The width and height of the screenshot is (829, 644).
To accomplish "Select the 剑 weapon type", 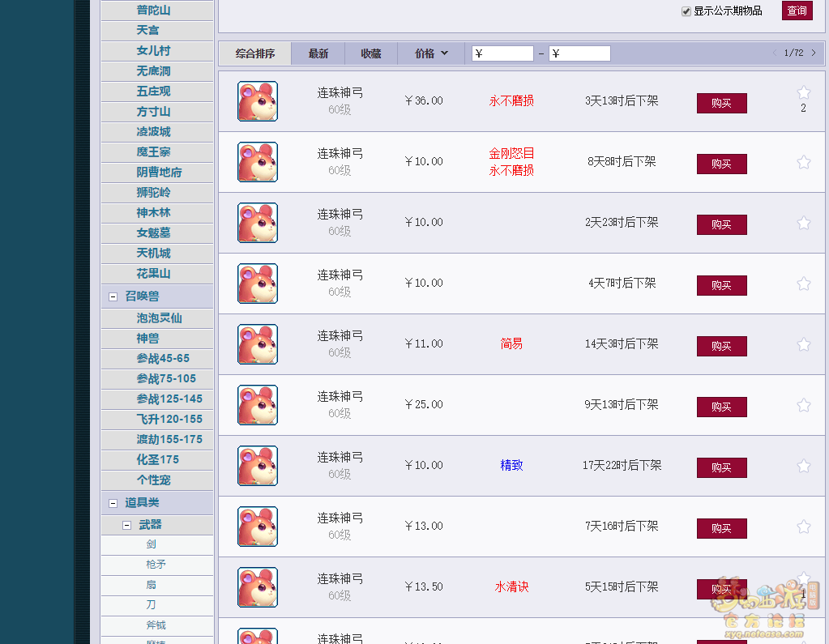I will pyautogui.click(x=157, y=544).
